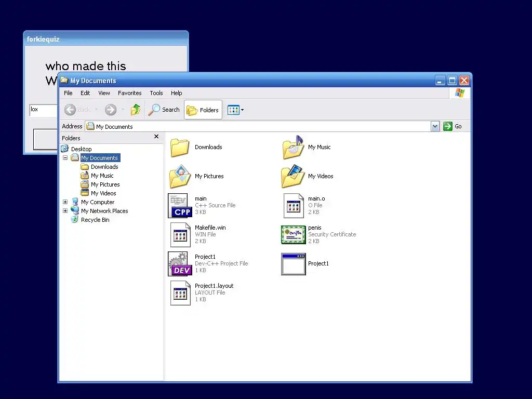
Task: Open the Tools menu
Action: (x=156, y=93)
